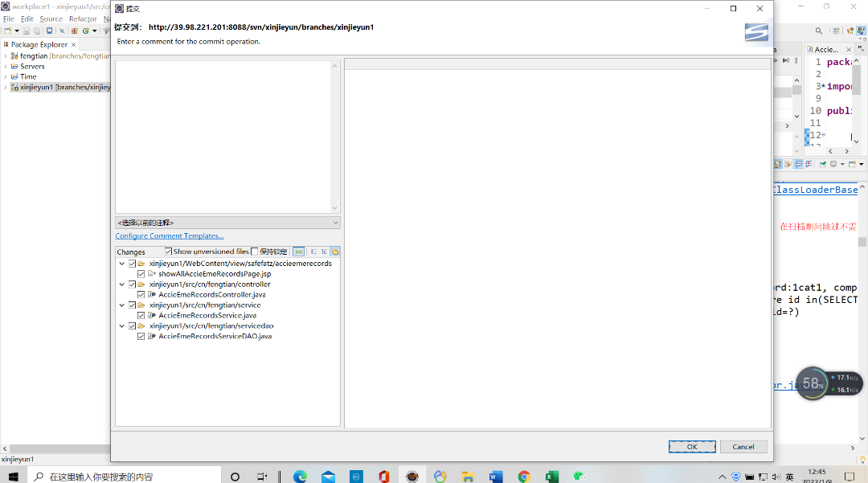This screenshot has height=483, width=868.
Task: Select showAllAccieEmeRecordsPage.jsp in the Changes list
Action: click(x=215, y=274)
